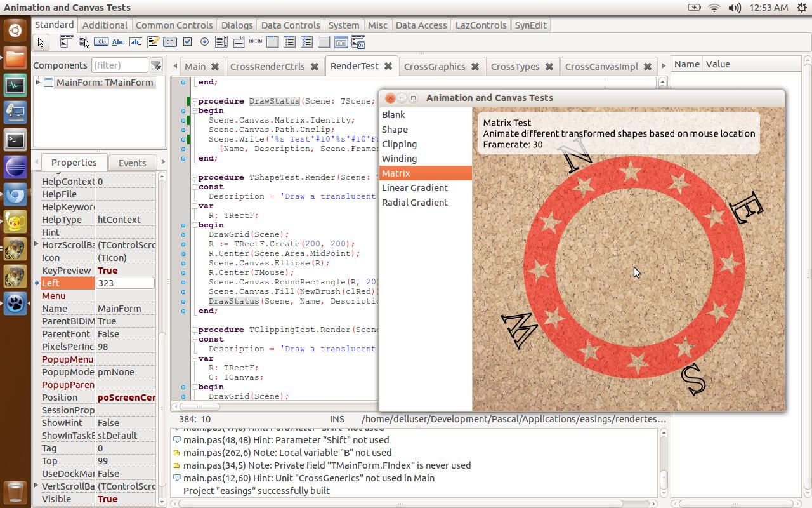
Task: Pick the TScrollBar component icon
Action: (x=256, y=43)
